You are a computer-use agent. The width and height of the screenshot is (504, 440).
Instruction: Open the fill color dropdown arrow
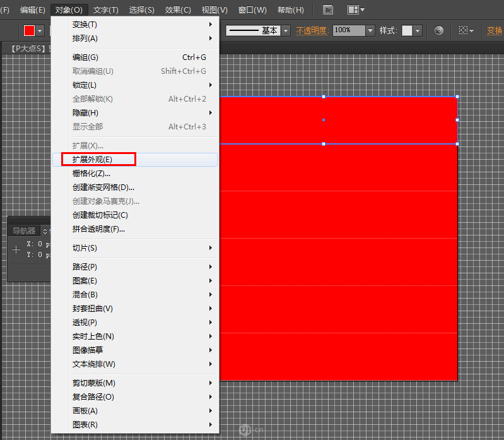[x=40, y=30]
